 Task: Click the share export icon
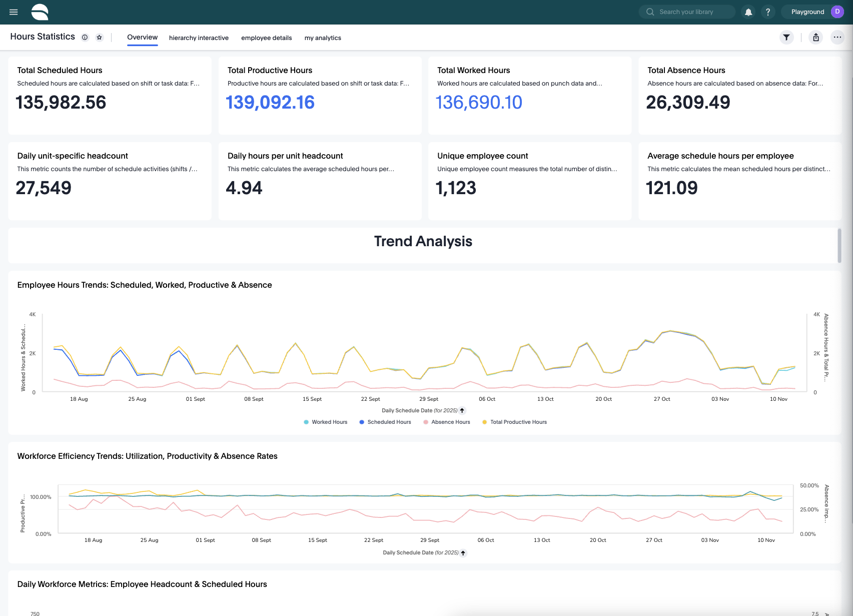815,37
